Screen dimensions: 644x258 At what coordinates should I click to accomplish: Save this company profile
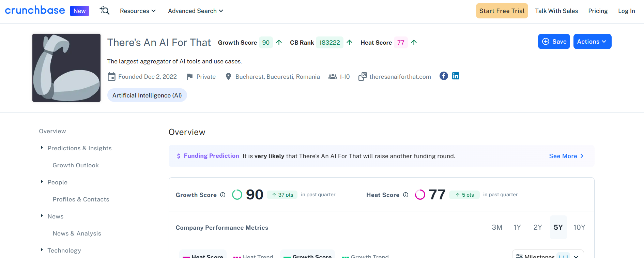[x=554, y=42]
